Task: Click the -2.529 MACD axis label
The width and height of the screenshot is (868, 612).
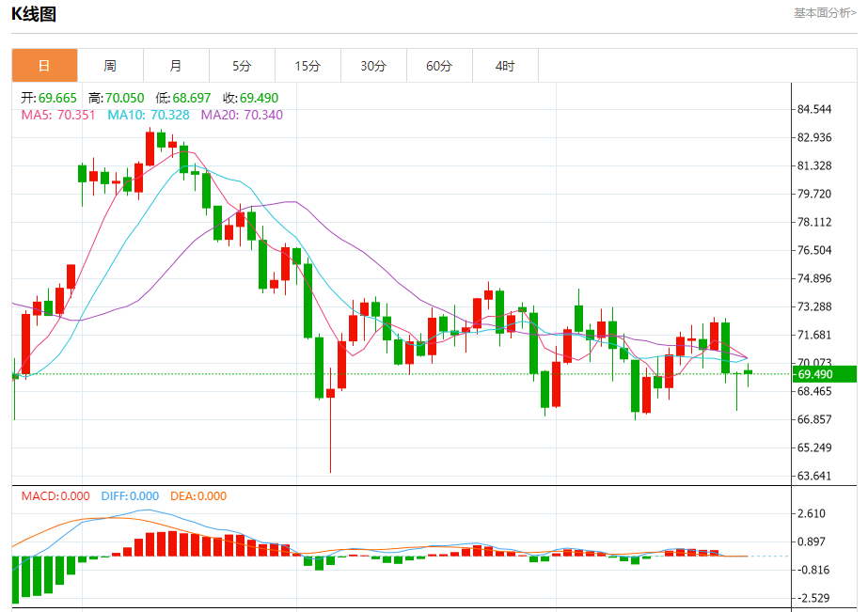Action: coord(813,599)
